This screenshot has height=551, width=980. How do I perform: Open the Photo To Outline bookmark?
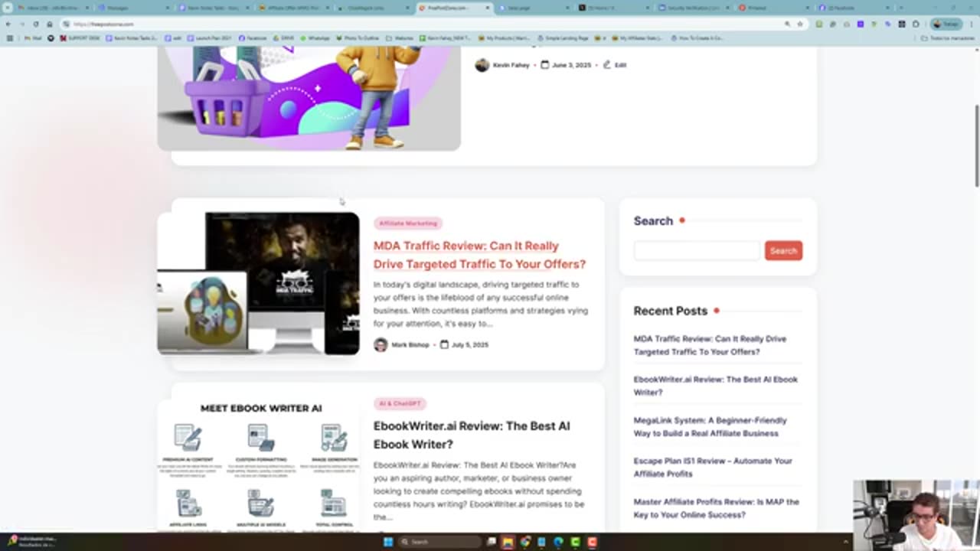[358, 37]
